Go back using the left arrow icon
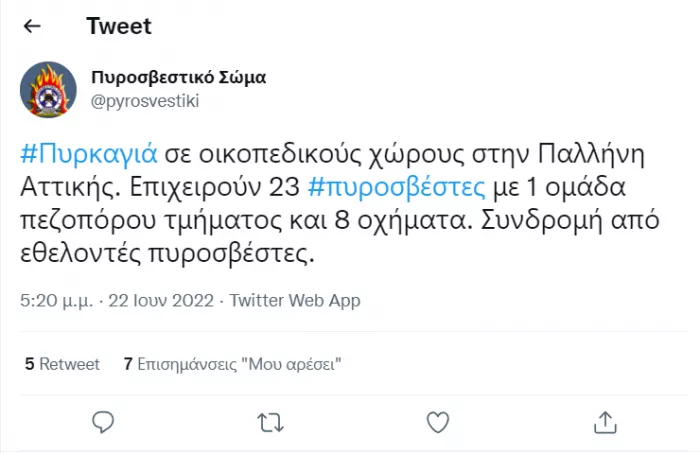Screen dimensions: 700x453 (32, 26)
